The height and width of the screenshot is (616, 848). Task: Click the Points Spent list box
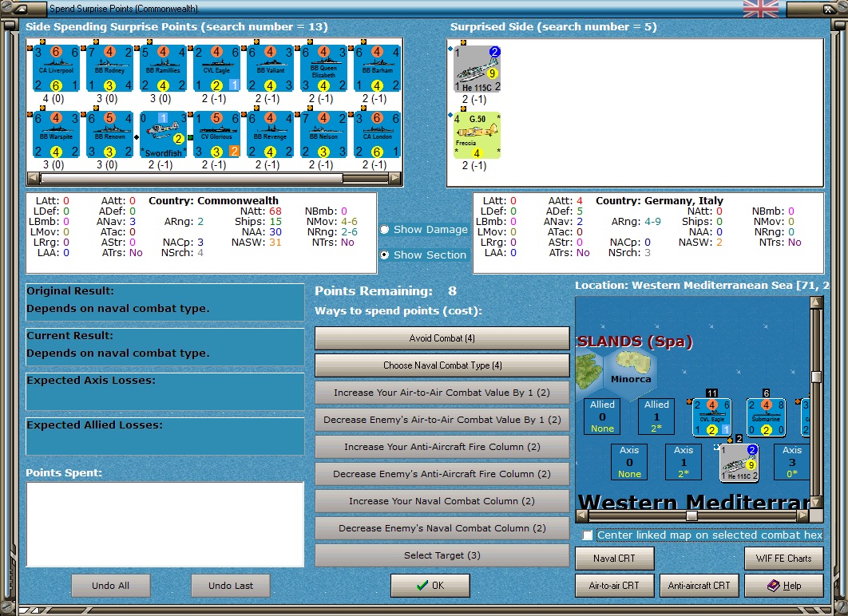tap(165, 524)
